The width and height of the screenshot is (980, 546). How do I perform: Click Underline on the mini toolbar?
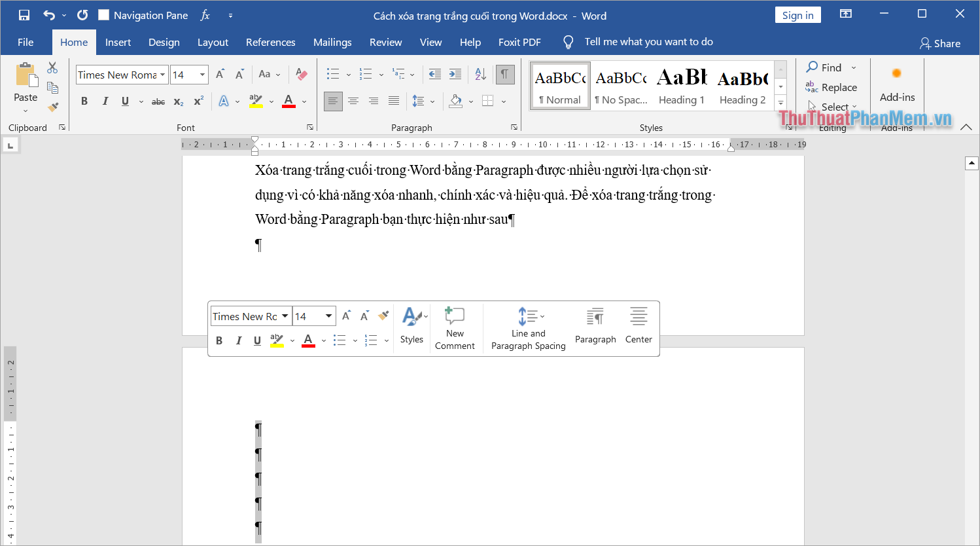click(256, 340)
